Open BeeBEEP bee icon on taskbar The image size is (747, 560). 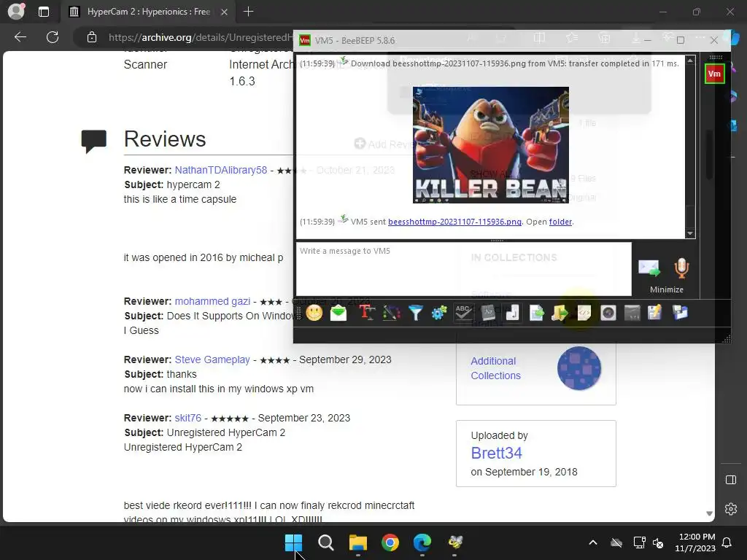(454, 542)
